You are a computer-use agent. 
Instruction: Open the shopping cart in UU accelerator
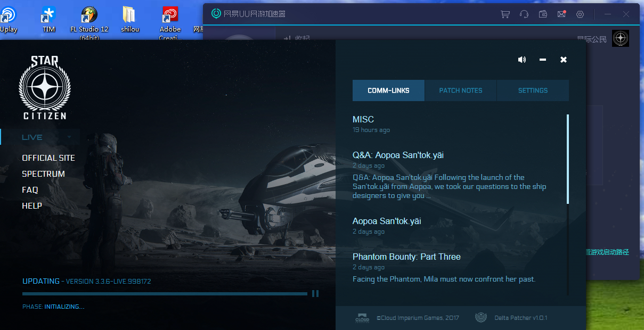tap(505, 14)
